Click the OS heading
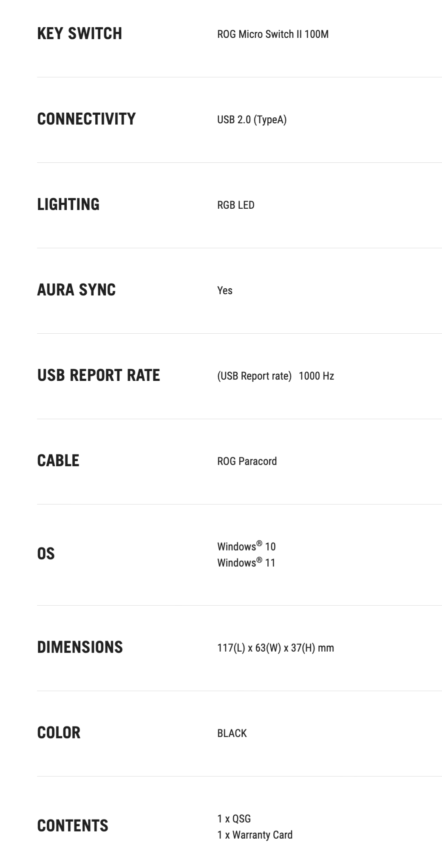This screenshot has height=868, width=442. click(46, 554)
